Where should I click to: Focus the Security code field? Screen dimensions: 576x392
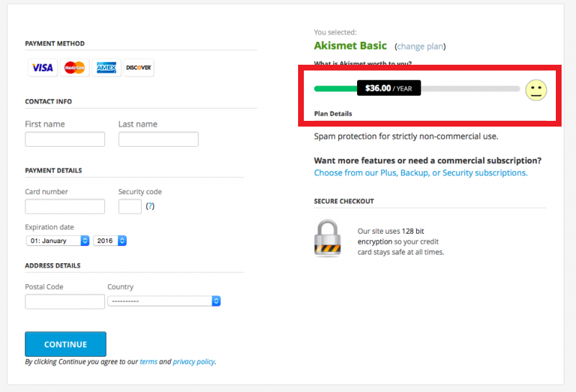click(130, 206)
